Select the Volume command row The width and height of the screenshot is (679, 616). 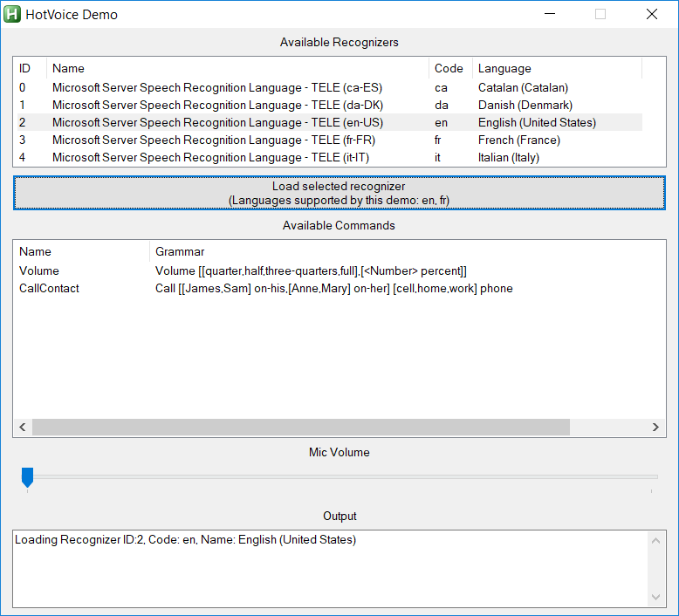coord(339,271)
